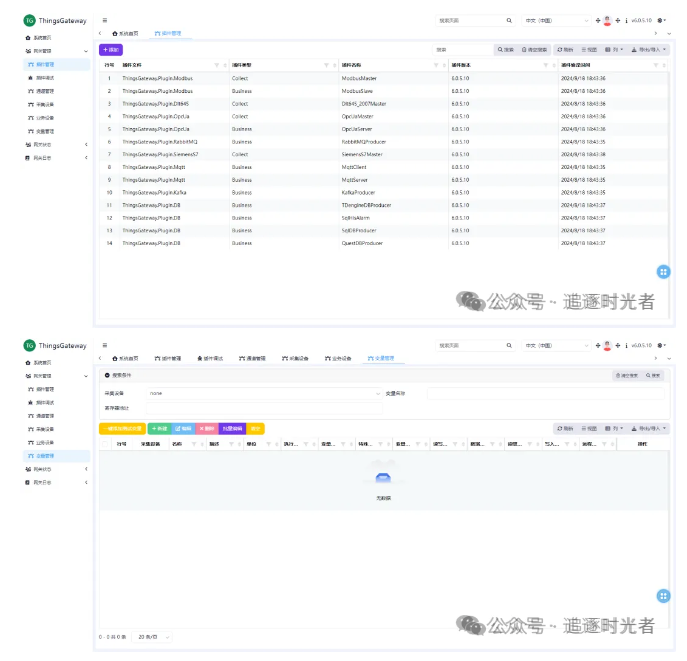Click the 变量名称 input in search conditions panel

[546, 394]
